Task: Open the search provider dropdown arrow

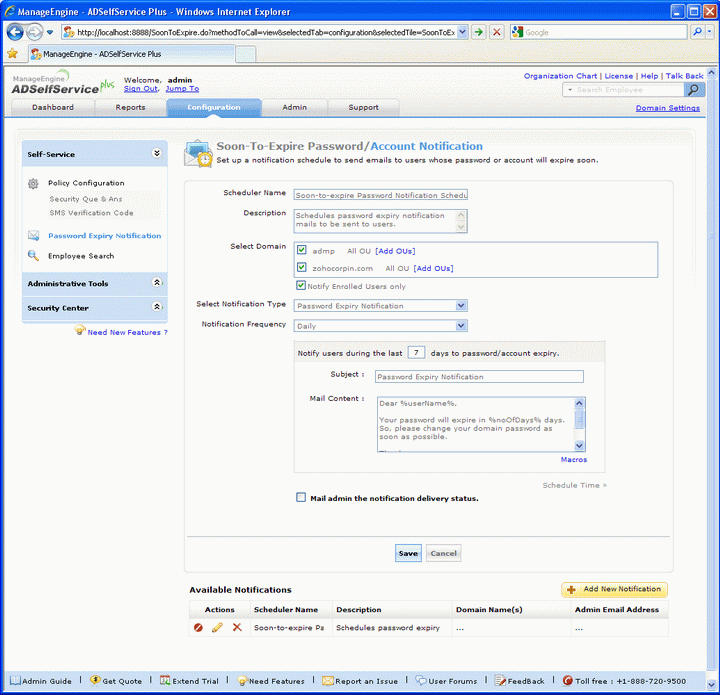Action: coord(709,32)
